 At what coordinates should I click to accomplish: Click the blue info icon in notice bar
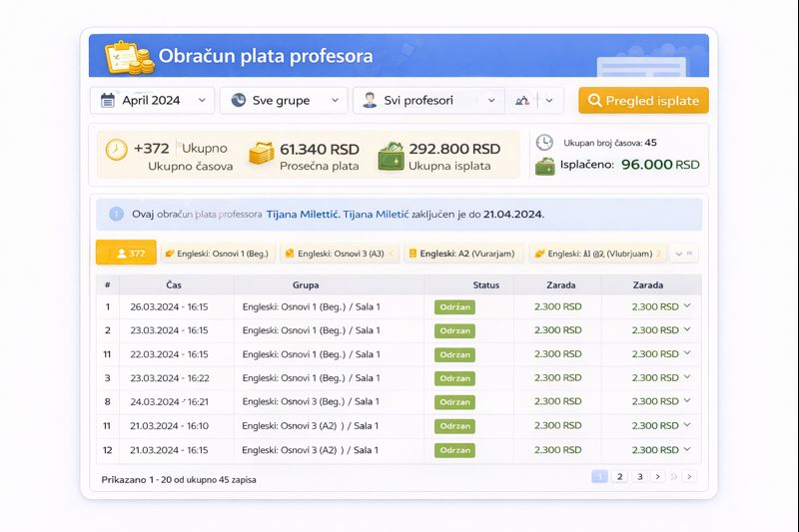pos(116,214)
